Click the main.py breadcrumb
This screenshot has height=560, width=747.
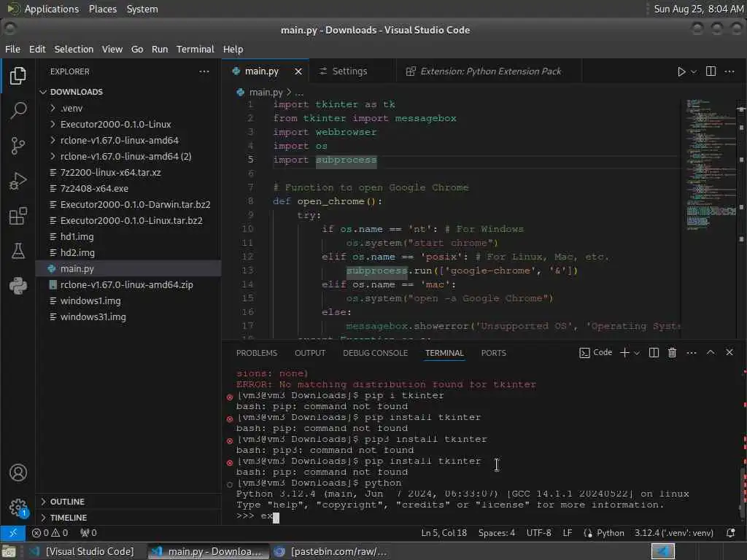266,93
